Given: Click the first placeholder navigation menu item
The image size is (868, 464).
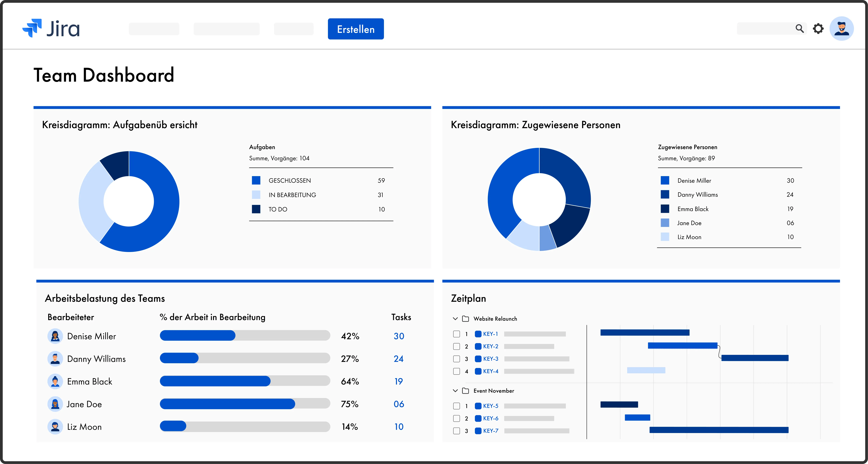Looking at the screenshot, I should (x=154, y=29).
